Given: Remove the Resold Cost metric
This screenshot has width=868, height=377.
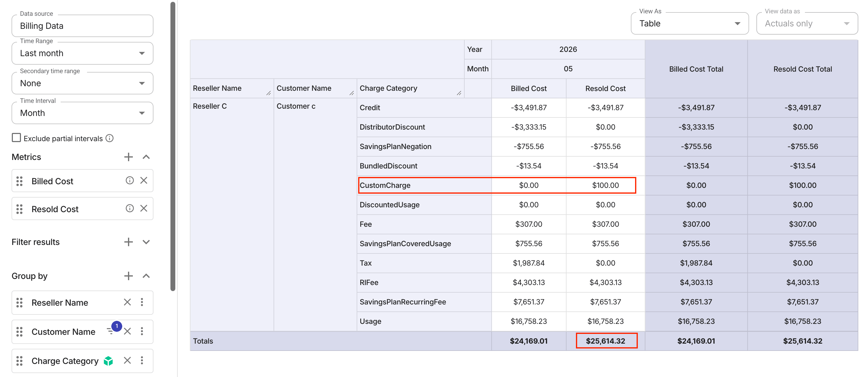Looking at the screenshot, I should pyautogui.click(x=144, y=209).
